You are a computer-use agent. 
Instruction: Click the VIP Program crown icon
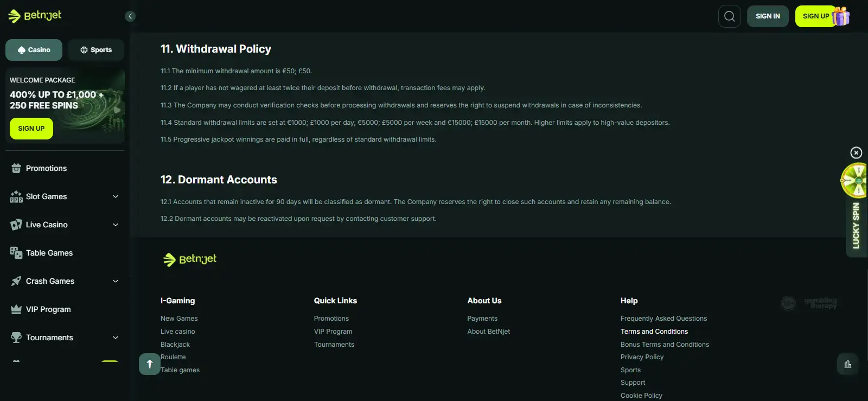16,309
